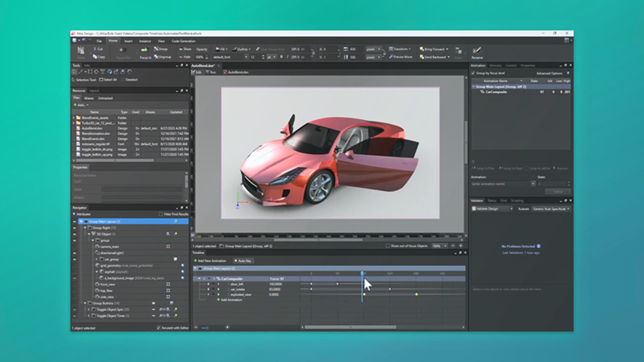Viewport: 644px width, 362px height.
Task: Click the Rename tool icon
Action: (x=478, y=52)
